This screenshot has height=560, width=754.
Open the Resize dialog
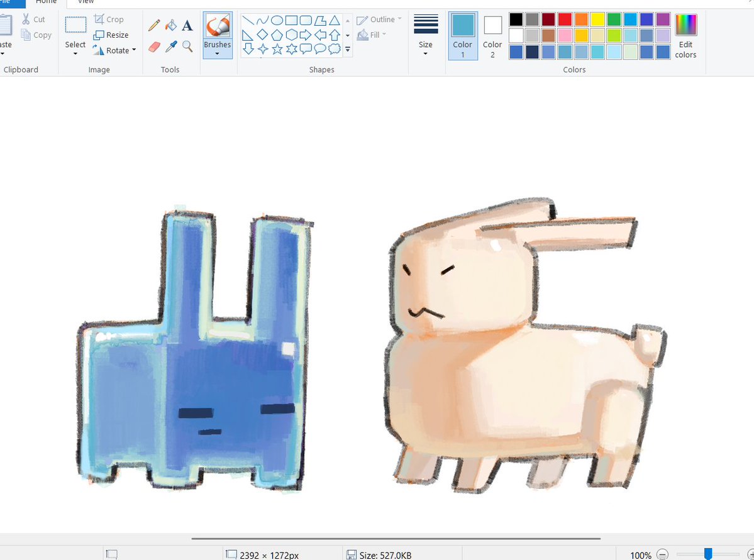[111, 35]
